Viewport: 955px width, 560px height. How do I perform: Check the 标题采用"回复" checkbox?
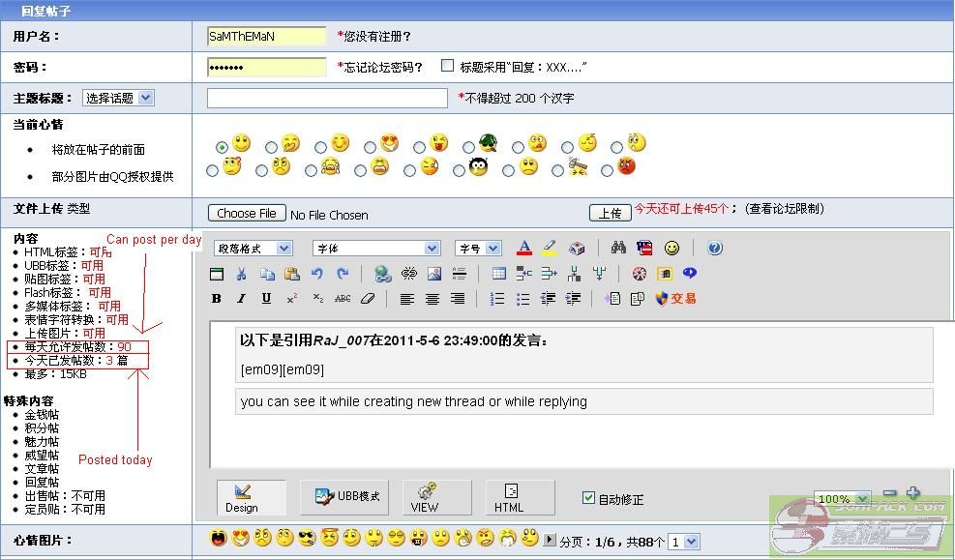click(447, 66)
